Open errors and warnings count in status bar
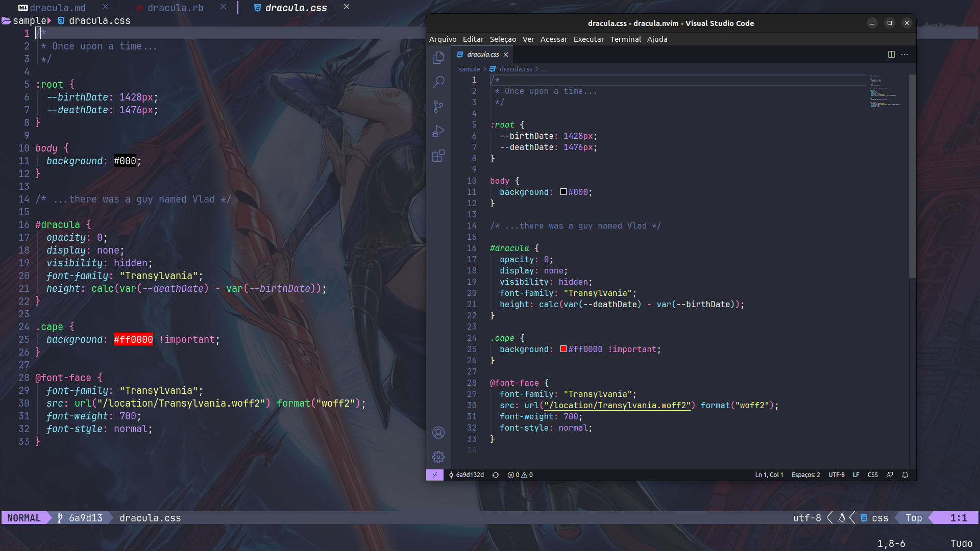The width and height of the screenshot is (980, 551). (x=520, y=475)
